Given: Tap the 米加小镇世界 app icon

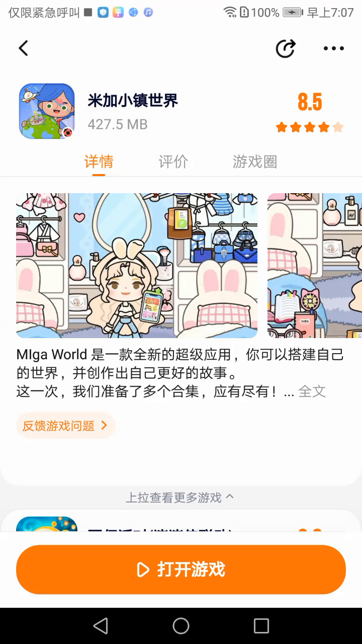Looking at the screenshot, I should [x=47, y=111].
